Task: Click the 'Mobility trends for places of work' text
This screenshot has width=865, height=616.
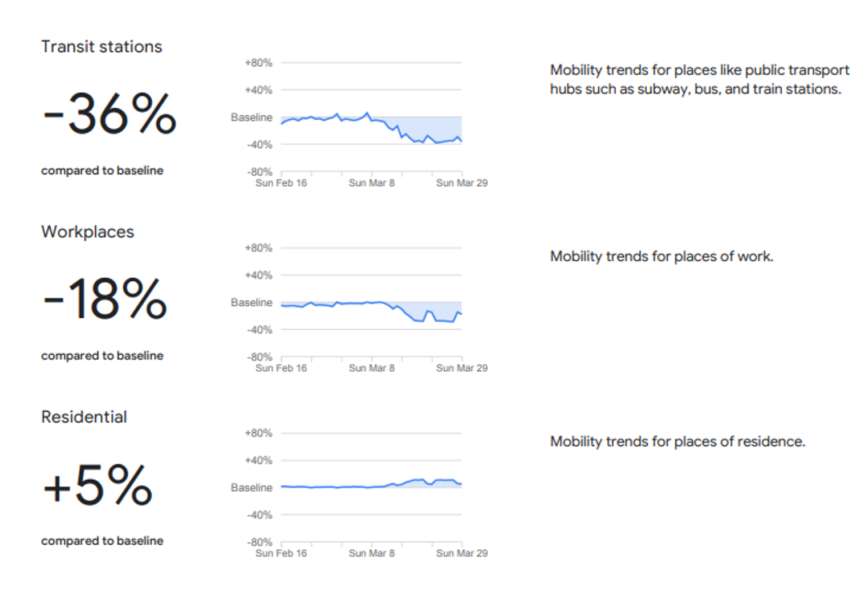Action: click(x=661, y=257)
